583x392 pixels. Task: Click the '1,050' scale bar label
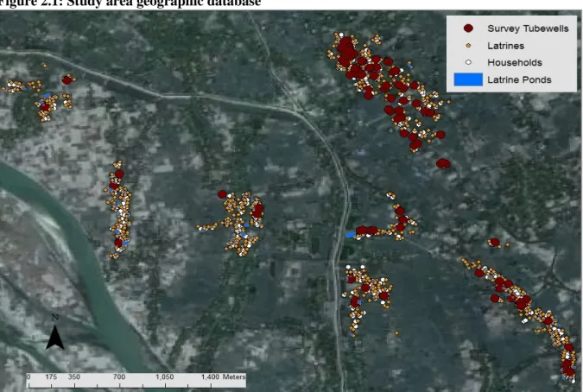tap(164, 376)
